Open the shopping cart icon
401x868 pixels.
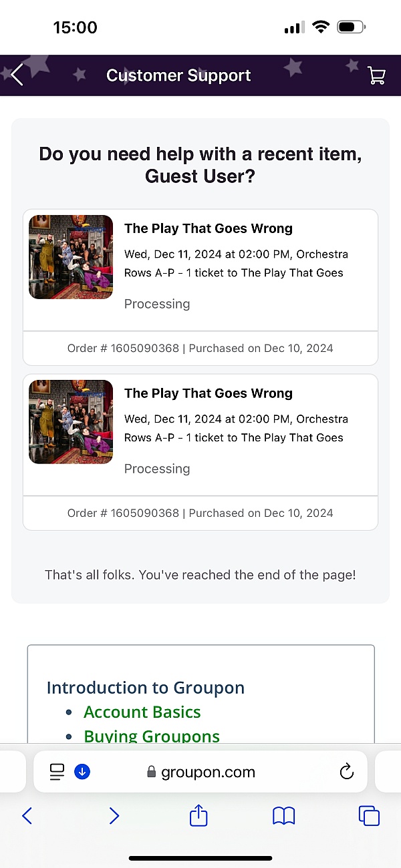coord(376,75)
